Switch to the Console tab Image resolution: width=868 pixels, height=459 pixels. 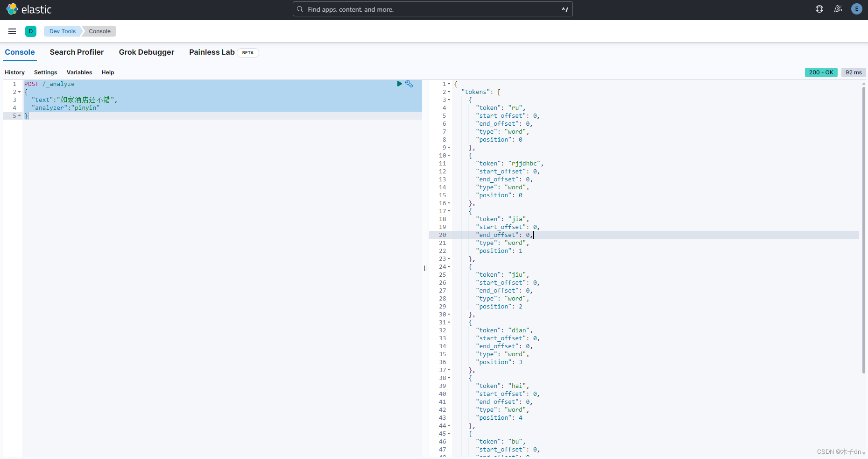click(20, 52)
